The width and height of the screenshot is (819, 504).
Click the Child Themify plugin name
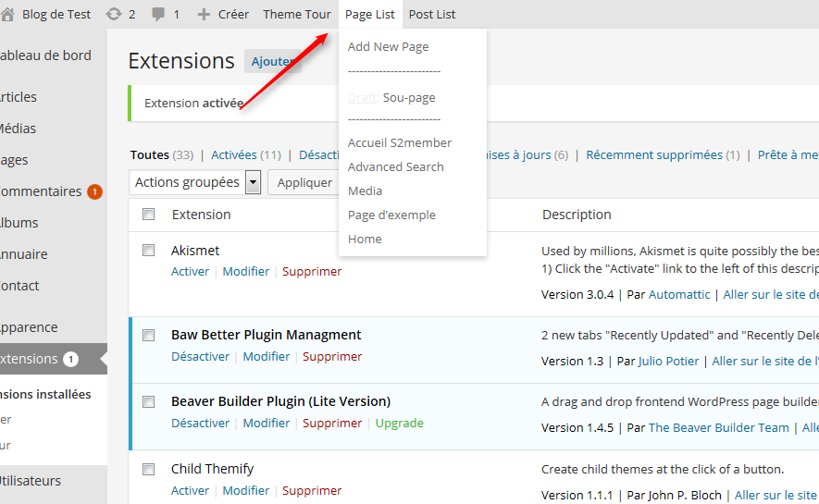213,469
